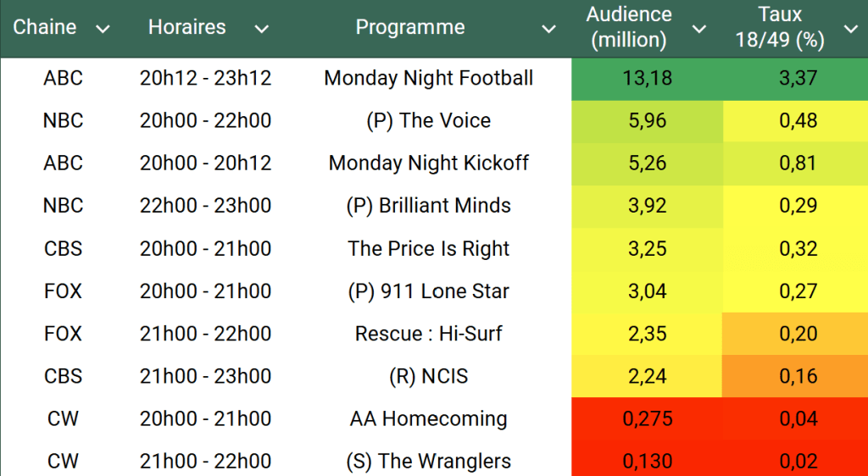The height and width of the screenshot is (476, 868).
Task: Expand the Audience (million) column dropdown
Action: 699,30
